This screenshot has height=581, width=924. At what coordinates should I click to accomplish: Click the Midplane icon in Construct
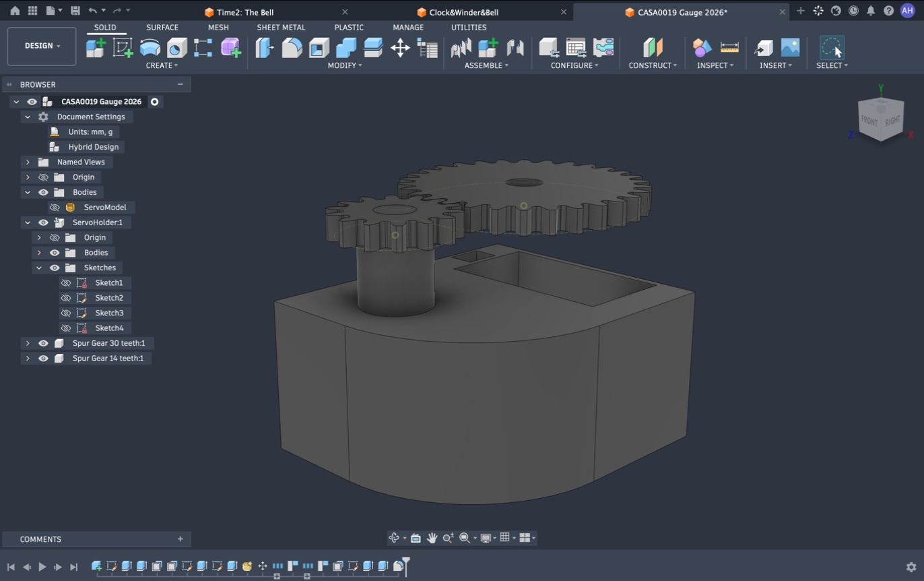[x=653, y=47]
